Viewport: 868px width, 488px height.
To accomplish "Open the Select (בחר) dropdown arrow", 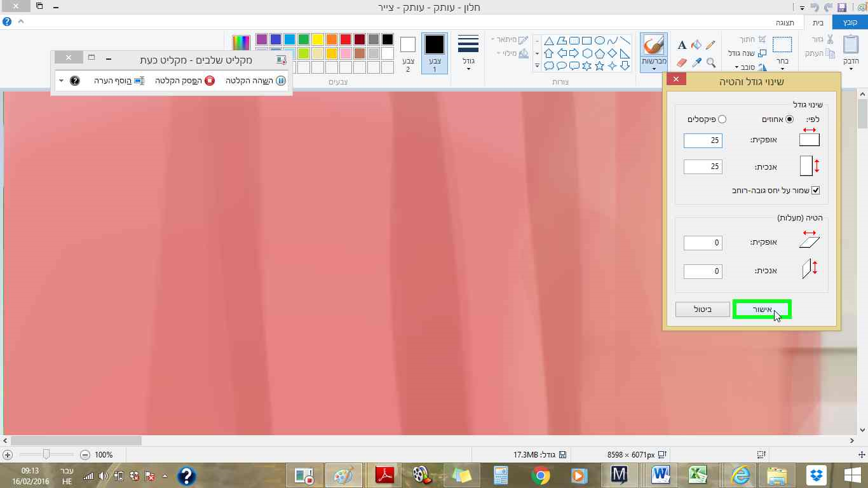I will point(782,69).
